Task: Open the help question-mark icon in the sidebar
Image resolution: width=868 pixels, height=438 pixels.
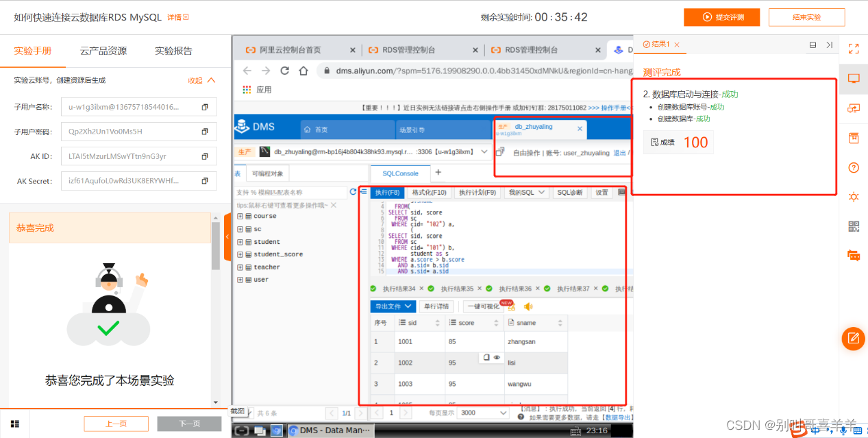Action: [x=854, y=167]
